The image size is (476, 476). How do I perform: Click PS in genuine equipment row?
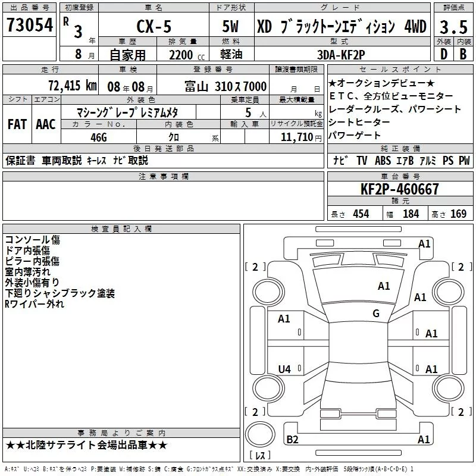click(x=448, y=161)
